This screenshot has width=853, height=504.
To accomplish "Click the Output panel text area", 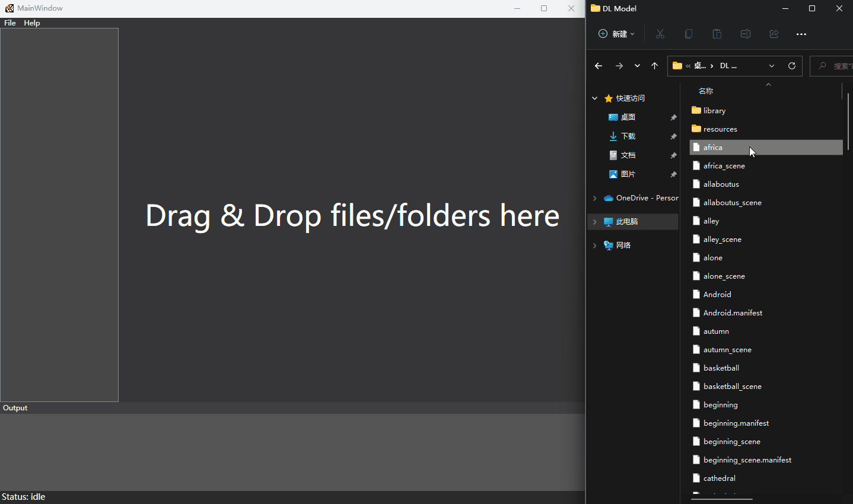I will (292, 452).
